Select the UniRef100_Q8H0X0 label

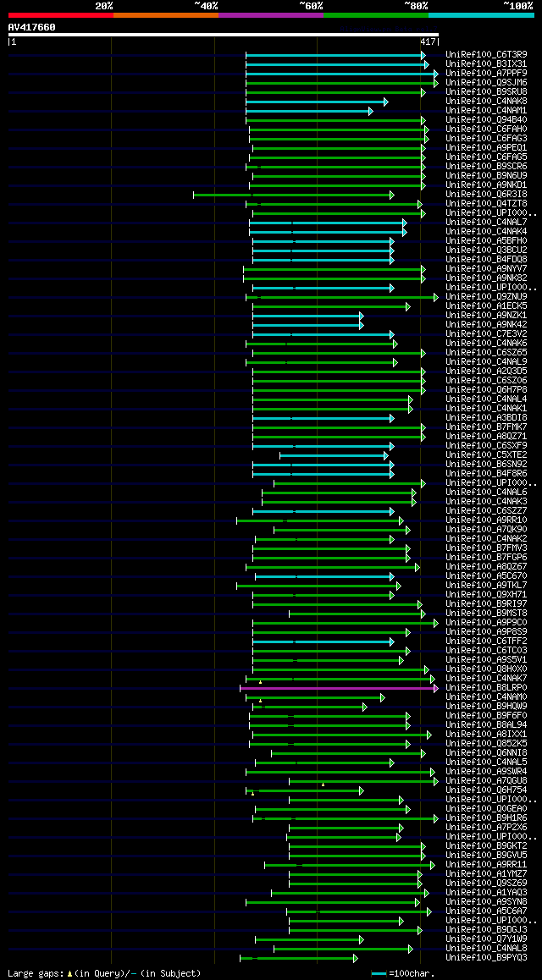[486, 669]
